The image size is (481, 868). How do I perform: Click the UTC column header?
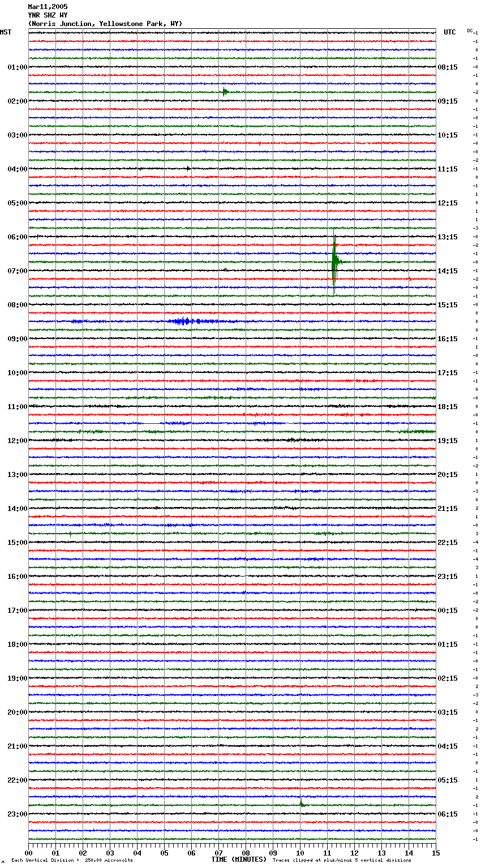450,32
